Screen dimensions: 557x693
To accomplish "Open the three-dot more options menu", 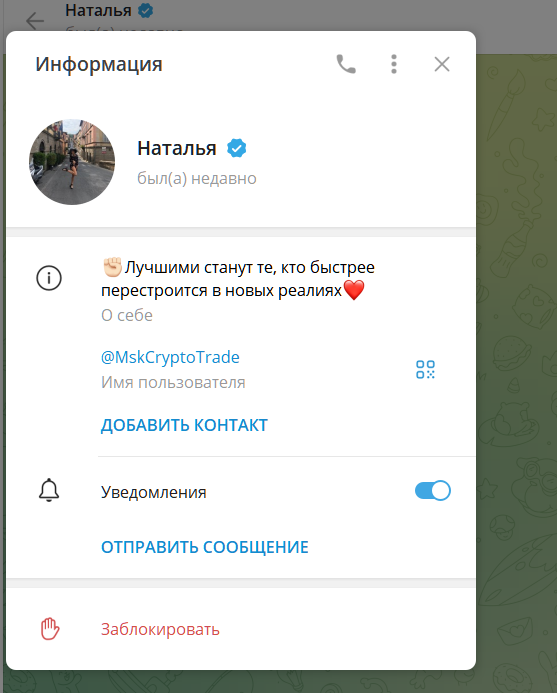I will point(394,65).
